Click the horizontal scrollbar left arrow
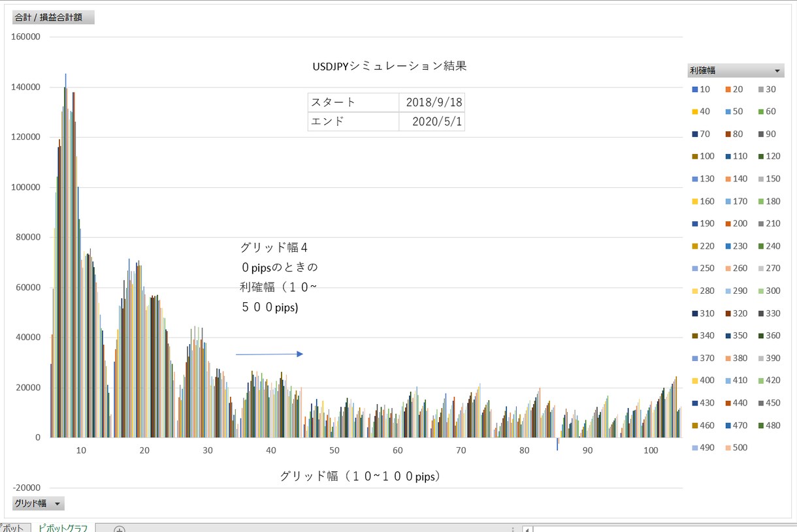 click(x=528, y=529)
